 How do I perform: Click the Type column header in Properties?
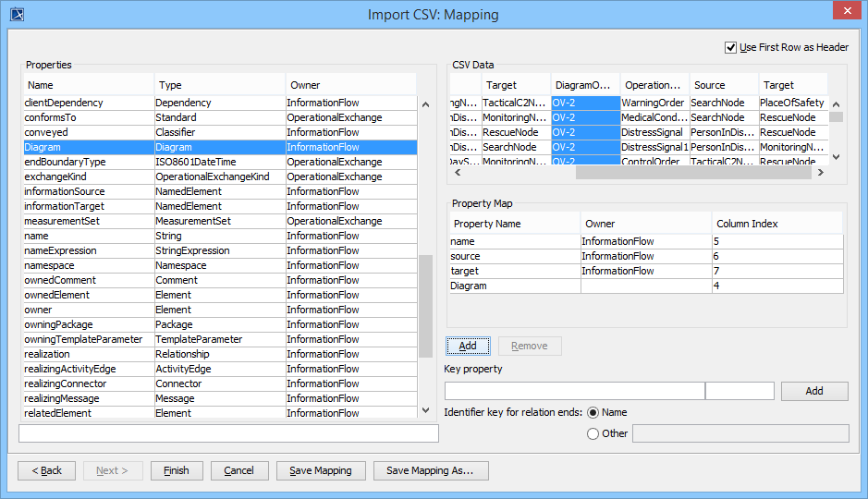point(218,85)
